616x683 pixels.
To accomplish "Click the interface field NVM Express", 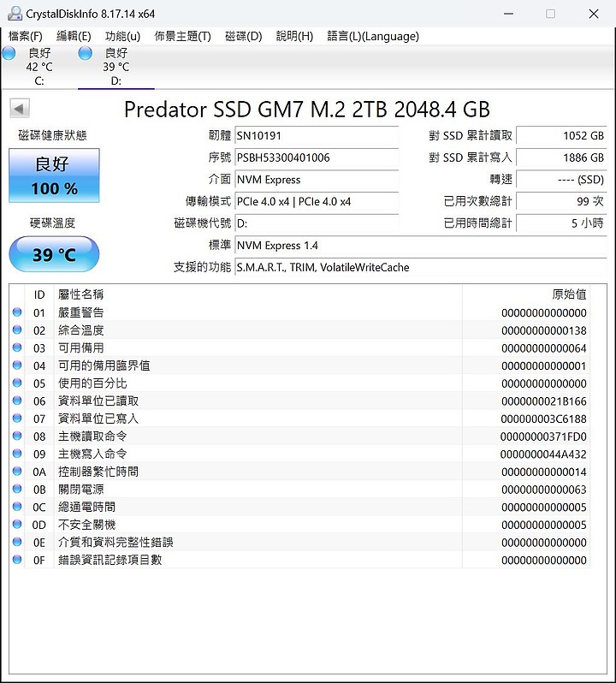I will click(317, 180).
